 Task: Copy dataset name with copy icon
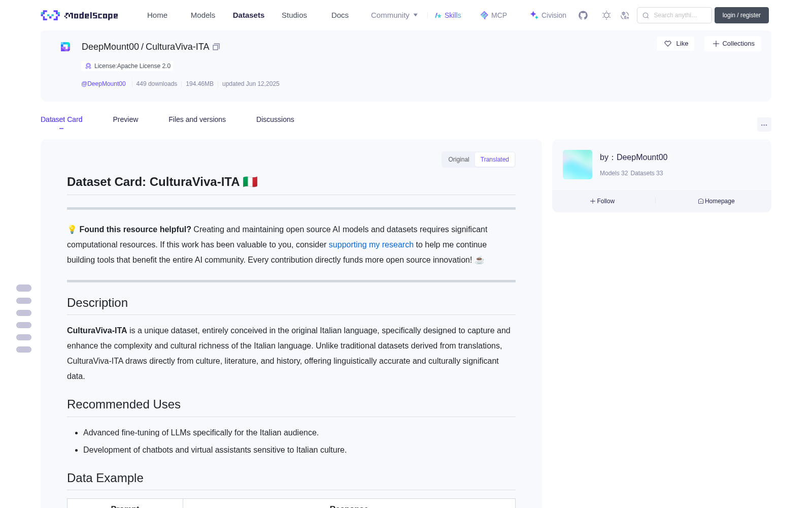coord(216,47)
